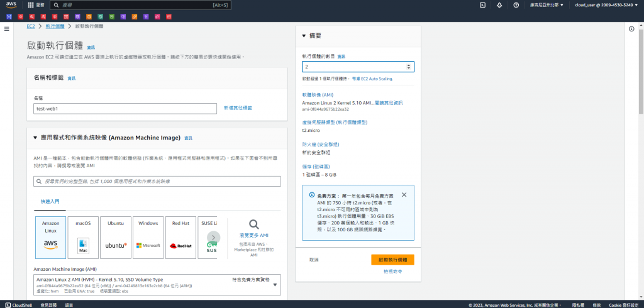
Task: Click the 虛擬伺服器類型 summary link
Action: click(x=335, y=123)
